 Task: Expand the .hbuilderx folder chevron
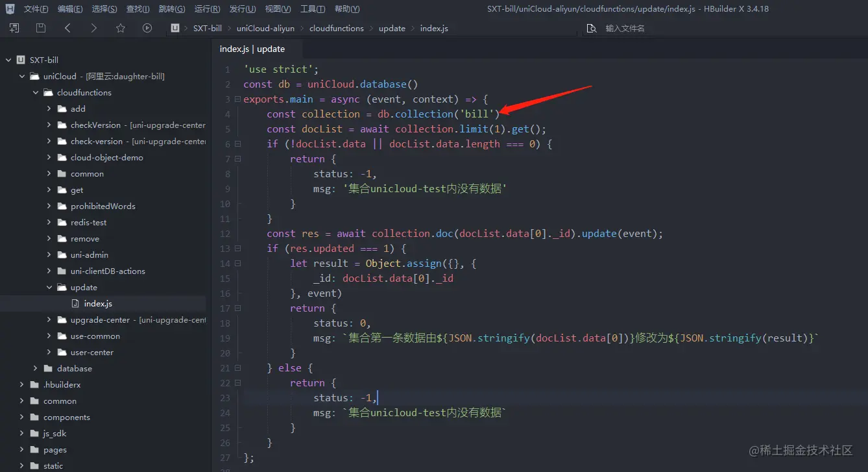22,384
